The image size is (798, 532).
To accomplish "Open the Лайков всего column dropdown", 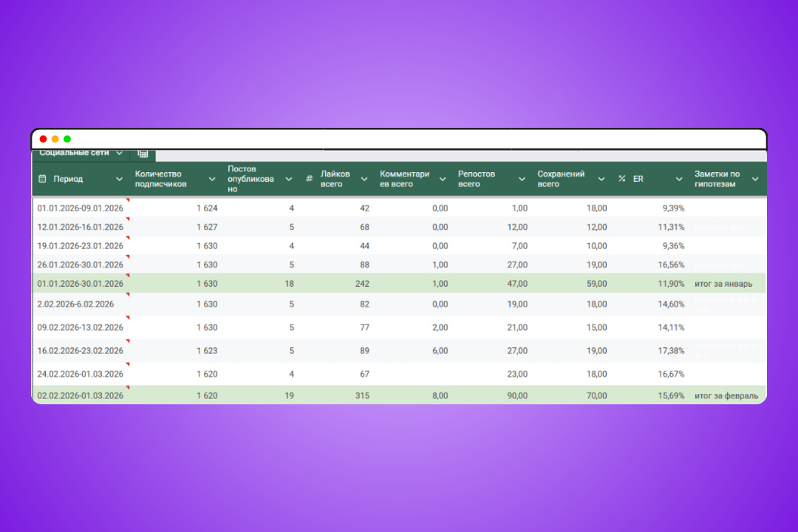I will coord(364,180).
